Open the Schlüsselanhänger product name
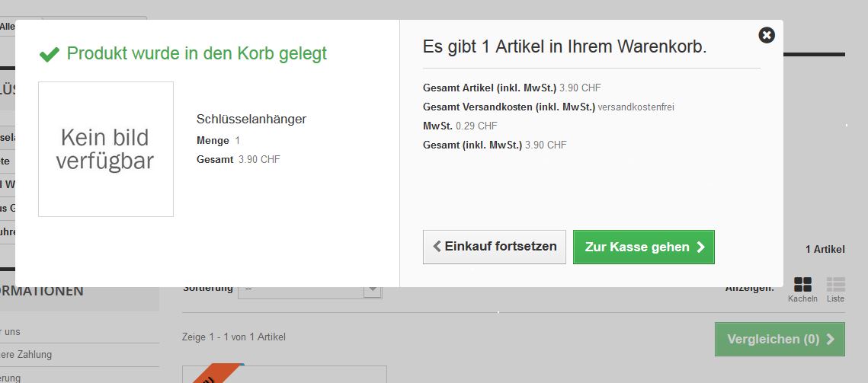Screen dimensions: 868x383 pyautogui.click(x=251, y=119)
